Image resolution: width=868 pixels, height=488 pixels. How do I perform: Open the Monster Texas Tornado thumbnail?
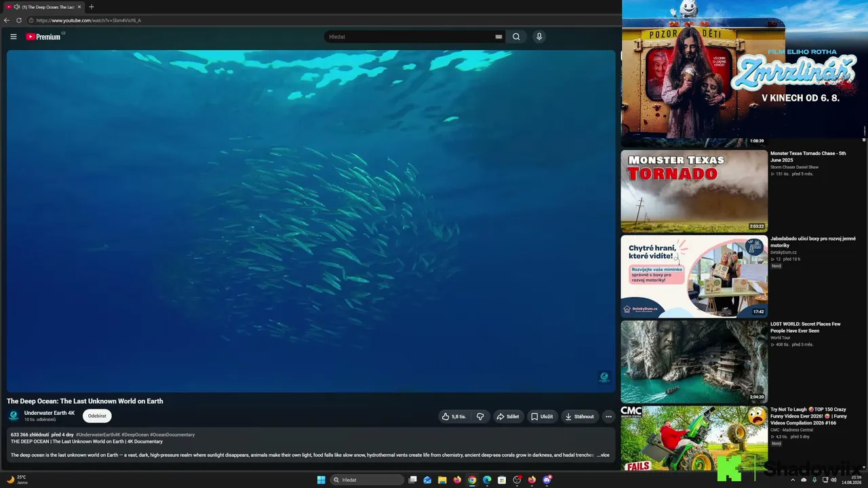pos(694,191)
